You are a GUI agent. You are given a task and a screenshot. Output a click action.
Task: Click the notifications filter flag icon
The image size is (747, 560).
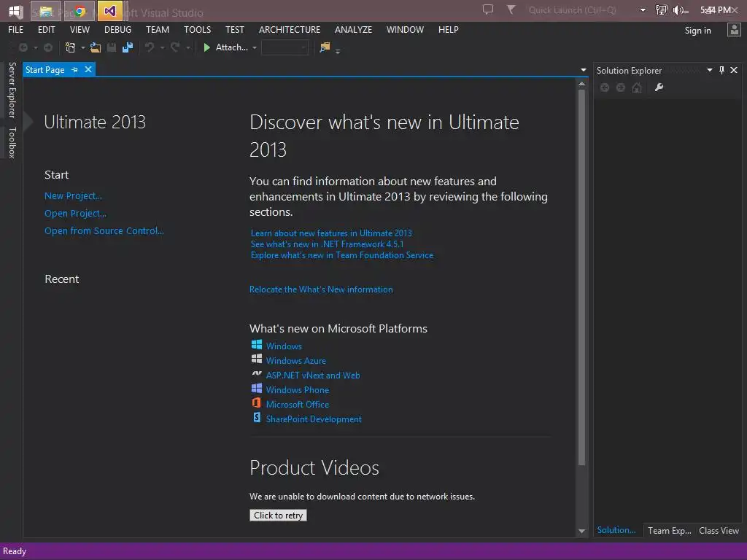point(511,9)
